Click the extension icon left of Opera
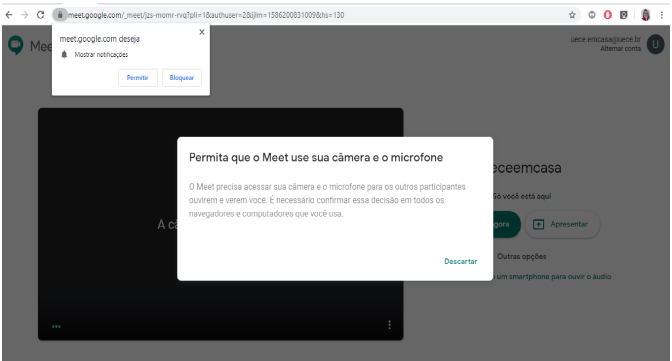The height and width of the screenshot is (361, 672). pos(592,15)
